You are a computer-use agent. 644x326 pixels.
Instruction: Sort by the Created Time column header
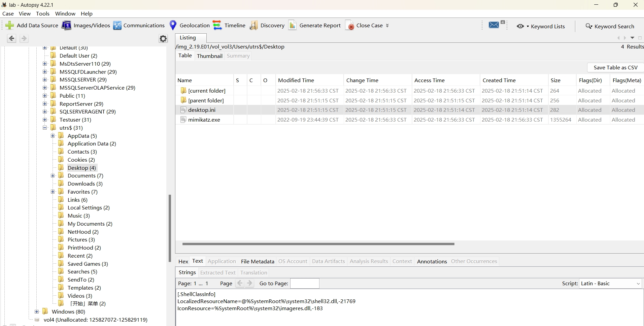(x=514, y=80)
